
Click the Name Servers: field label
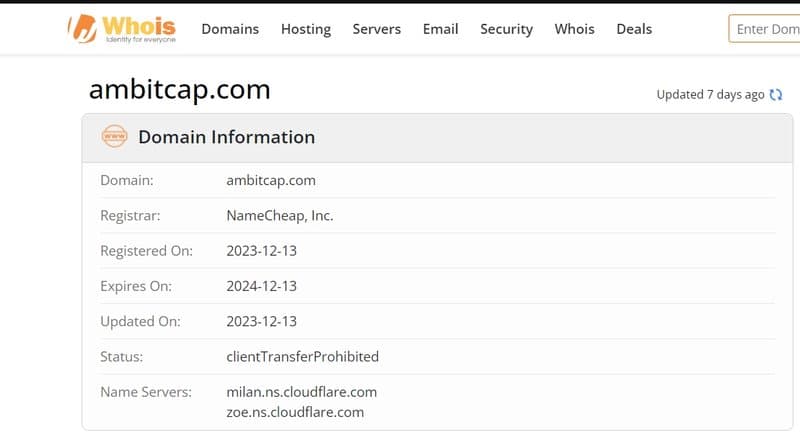[146, 392]
